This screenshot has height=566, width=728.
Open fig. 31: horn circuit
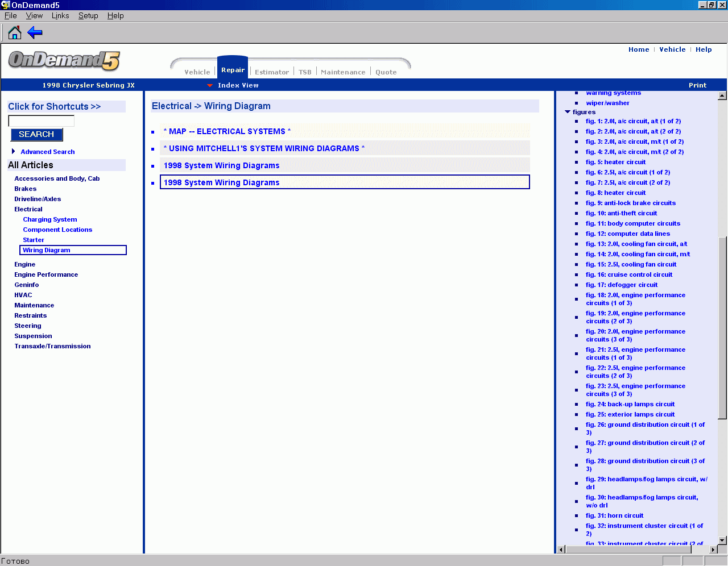point(615,515)
